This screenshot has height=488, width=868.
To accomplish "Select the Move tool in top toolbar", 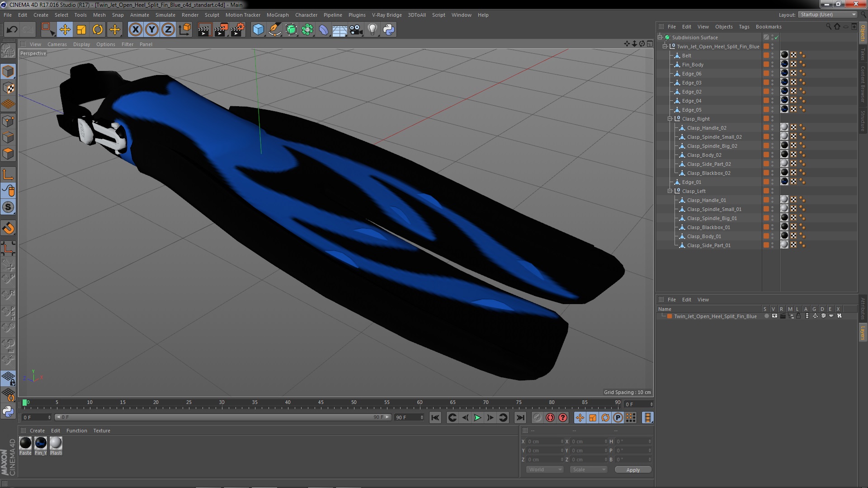I will (x=65, y=30).
